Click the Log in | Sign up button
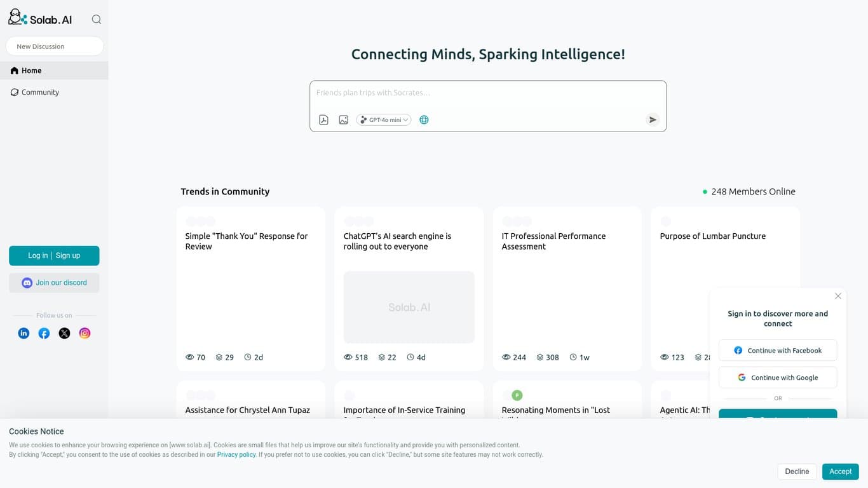This screenshot has height=488, width=868. point(54,255)
